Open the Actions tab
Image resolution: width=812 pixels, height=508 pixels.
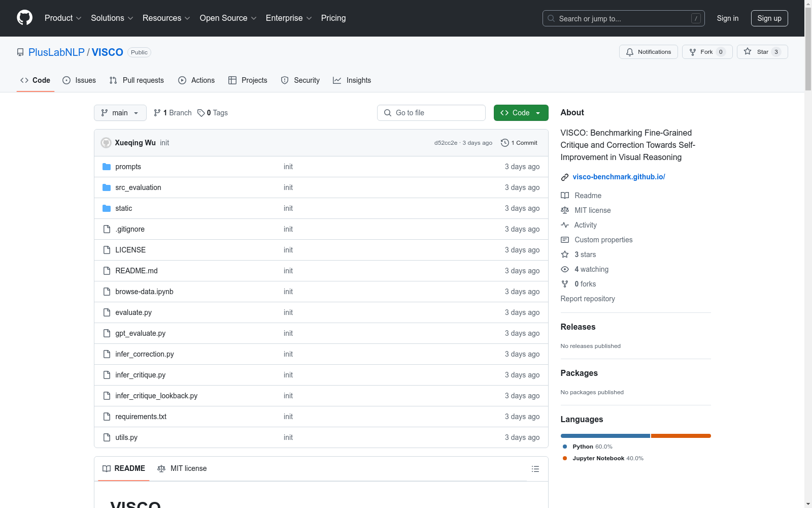[196, 80]
